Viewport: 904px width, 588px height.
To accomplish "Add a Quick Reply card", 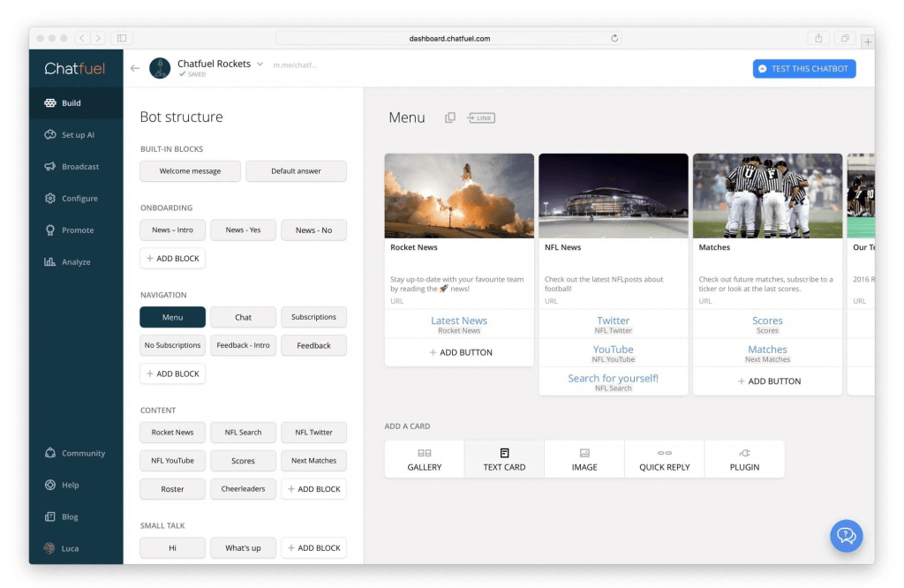I will pos(665,459).
